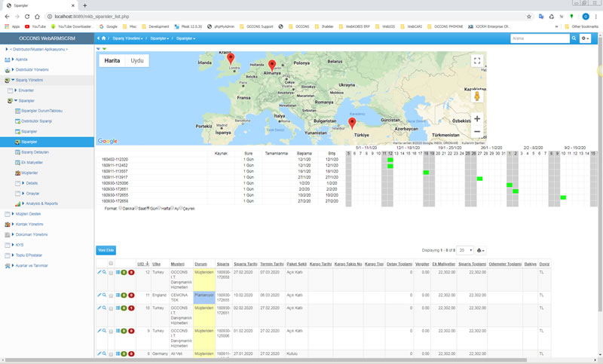Click the red badge showing 1 in UID 10 row
Viewport: 603px width, 364px height.
click(131, 308)
